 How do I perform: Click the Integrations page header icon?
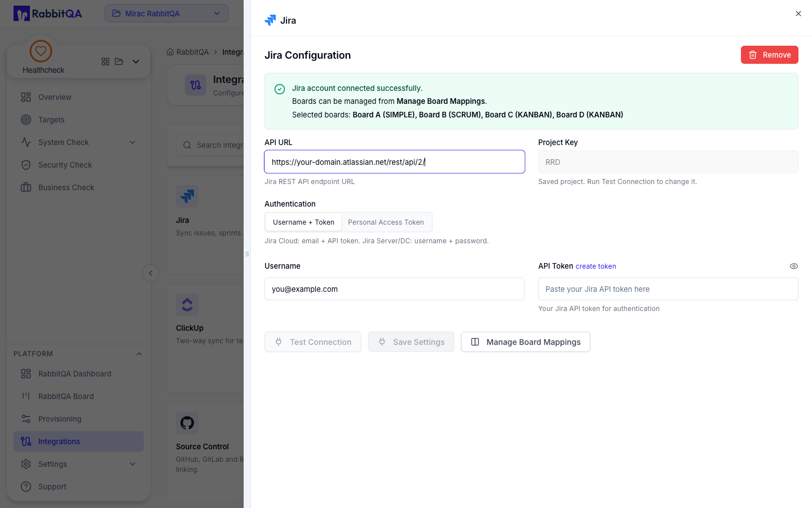pos(196,85)
